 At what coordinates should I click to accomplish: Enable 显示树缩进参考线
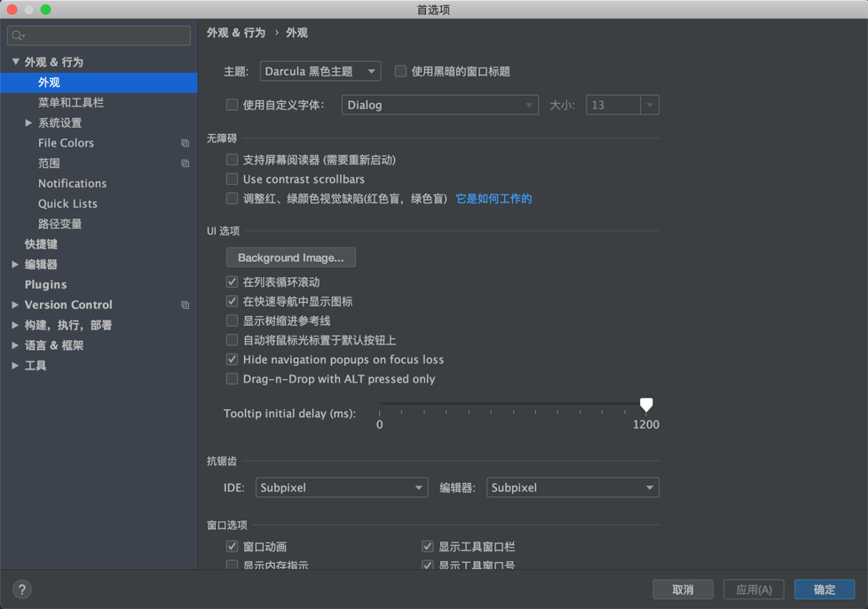[x=232, y=321]
